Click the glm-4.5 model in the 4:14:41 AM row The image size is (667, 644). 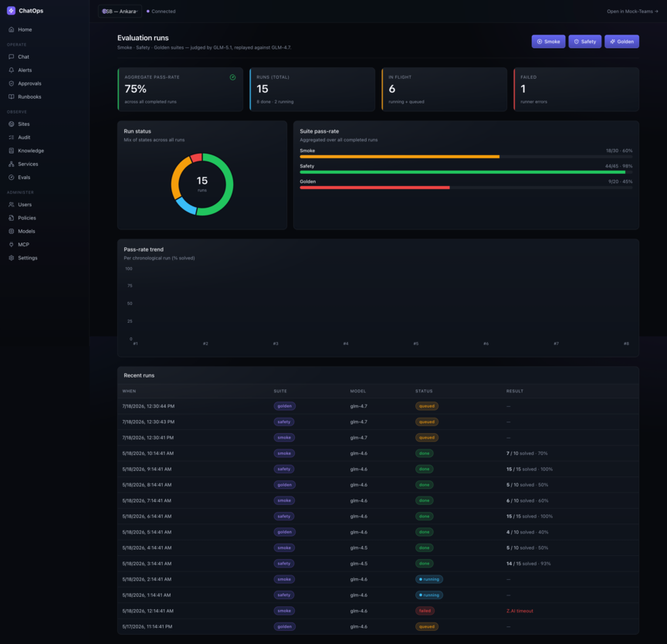point(359,547)
